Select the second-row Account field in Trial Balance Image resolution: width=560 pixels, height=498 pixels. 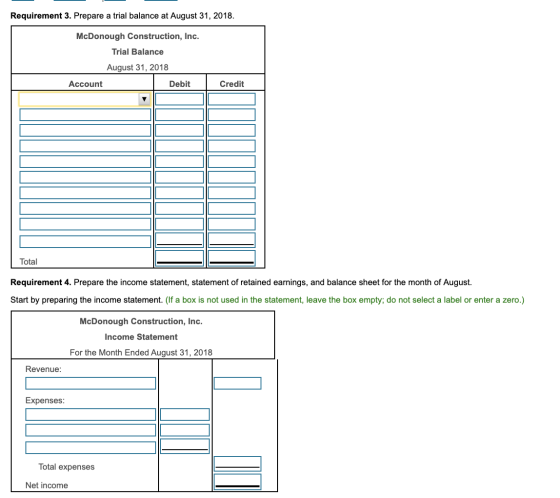tap(85, 115)
